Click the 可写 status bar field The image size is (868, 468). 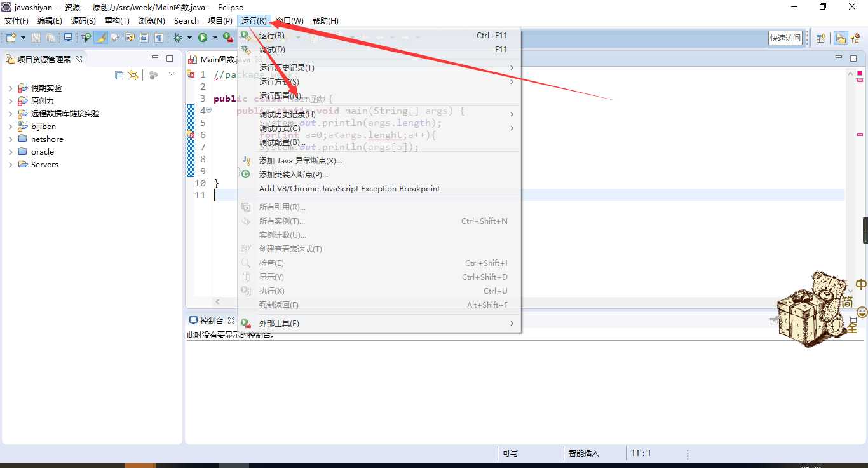tap(510, 453)
